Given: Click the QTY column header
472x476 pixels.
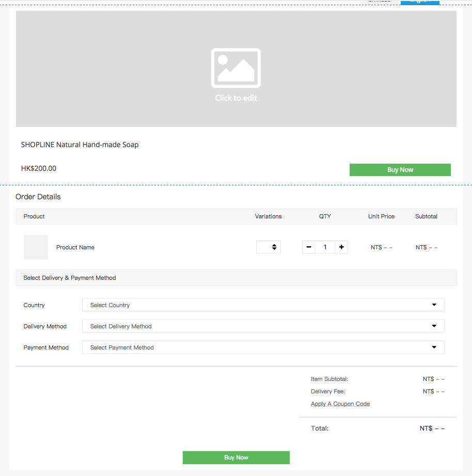Looking at the screenshot, I should tap(325, 216).
